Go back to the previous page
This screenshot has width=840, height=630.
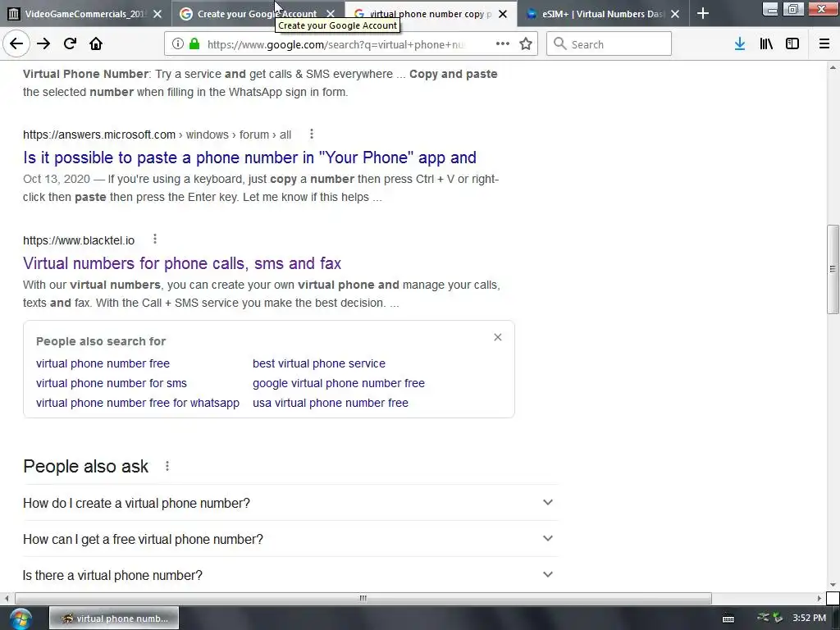click(x=16, y=44)
